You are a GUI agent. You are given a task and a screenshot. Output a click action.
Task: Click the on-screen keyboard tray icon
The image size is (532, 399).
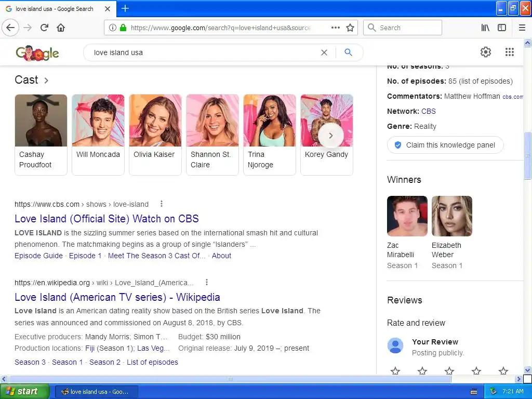pos(474,392)
